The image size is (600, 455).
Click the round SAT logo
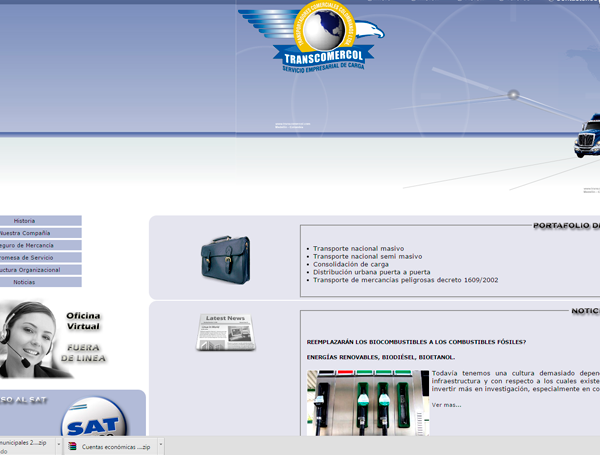94,417
